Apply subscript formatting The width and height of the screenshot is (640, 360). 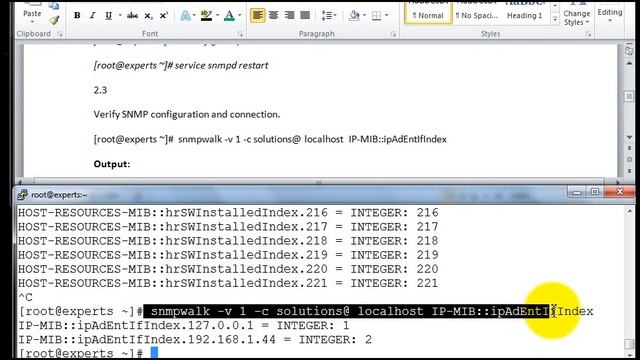pos(148,16)
